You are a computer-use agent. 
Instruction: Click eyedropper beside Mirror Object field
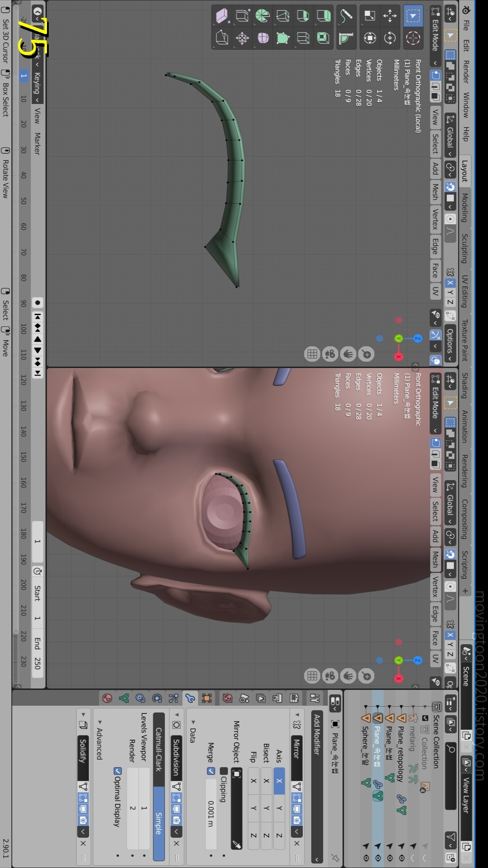(x=236, y=844)
